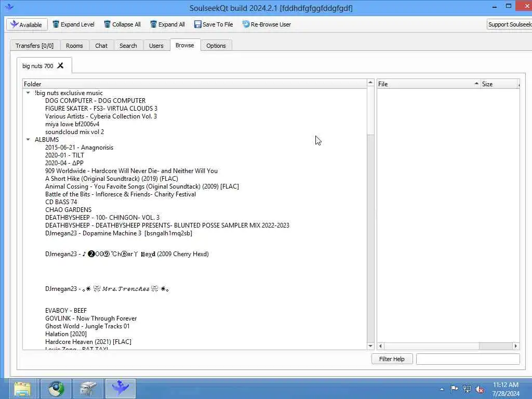Click the muted volume tray icon
Screen dimensions: 532x399
click(480, 389)
